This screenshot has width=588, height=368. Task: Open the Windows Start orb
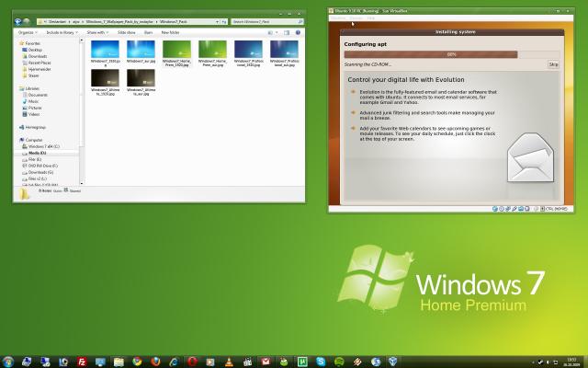point(8,362)
